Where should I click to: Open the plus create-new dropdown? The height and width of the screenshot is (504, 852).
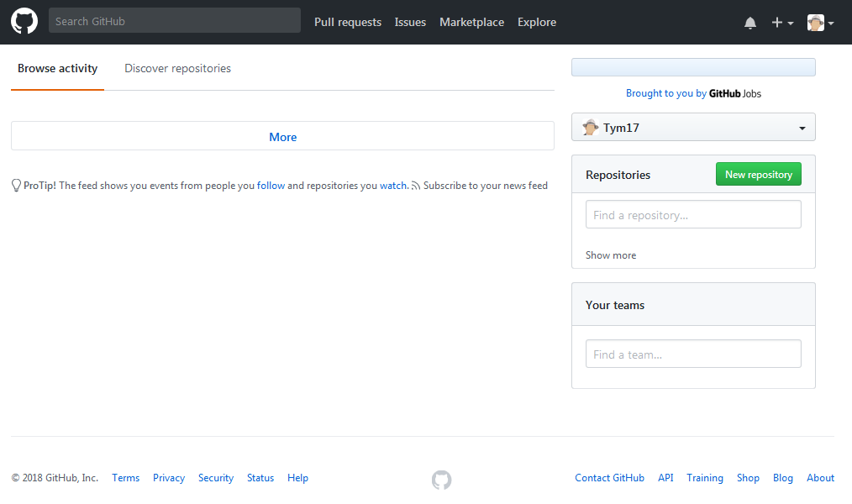tap(782, 23)
